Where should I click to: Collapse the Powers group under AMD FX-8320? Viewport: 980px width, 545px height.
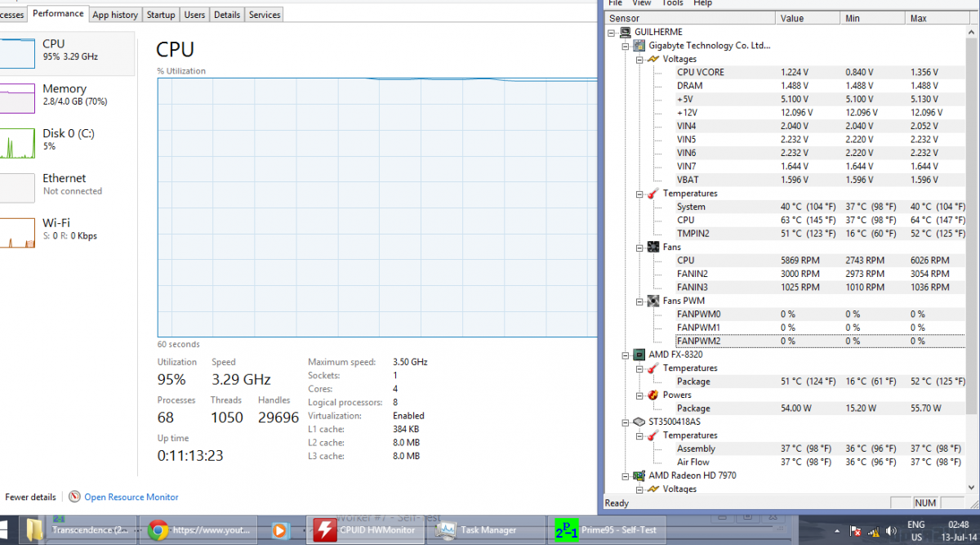[640, 395]
